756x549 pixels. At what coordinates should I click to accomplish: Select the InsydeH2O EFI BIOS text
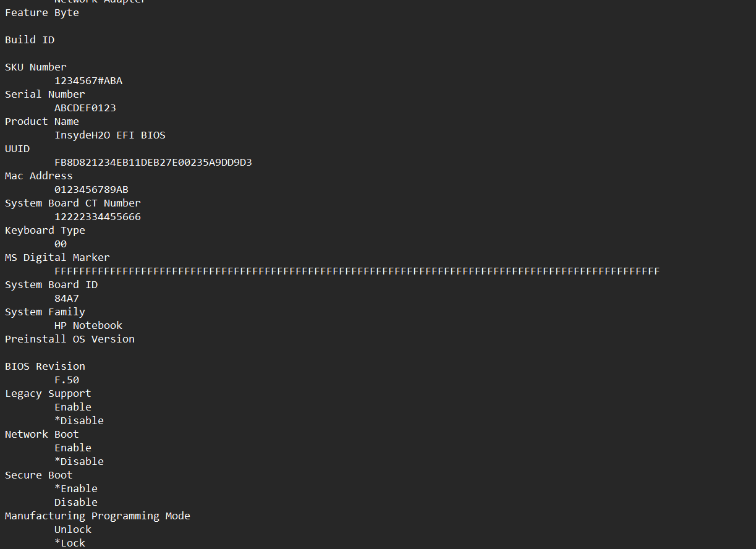click(x=110, y=135)
